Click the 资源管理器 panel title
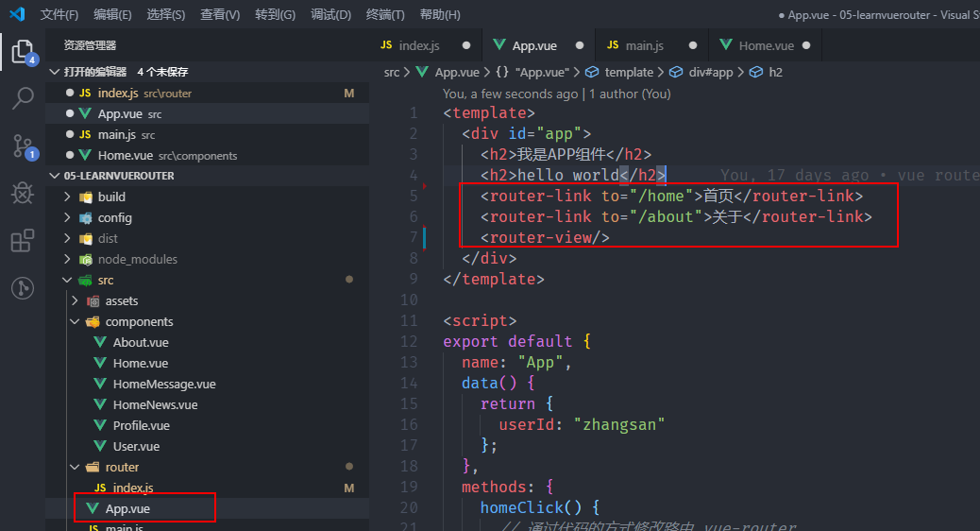Viewport: 980px width, 531px height. point(90,45)
